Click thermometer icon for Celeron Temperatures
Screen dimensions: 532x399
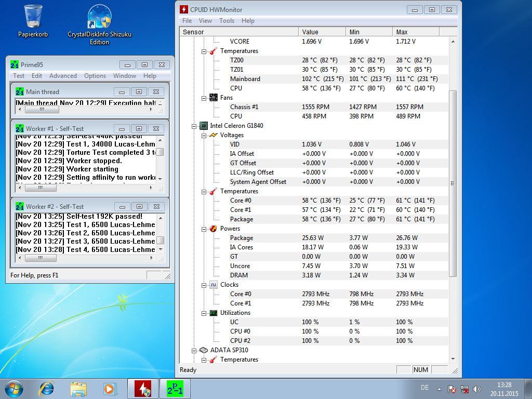(x=214, y=191)
